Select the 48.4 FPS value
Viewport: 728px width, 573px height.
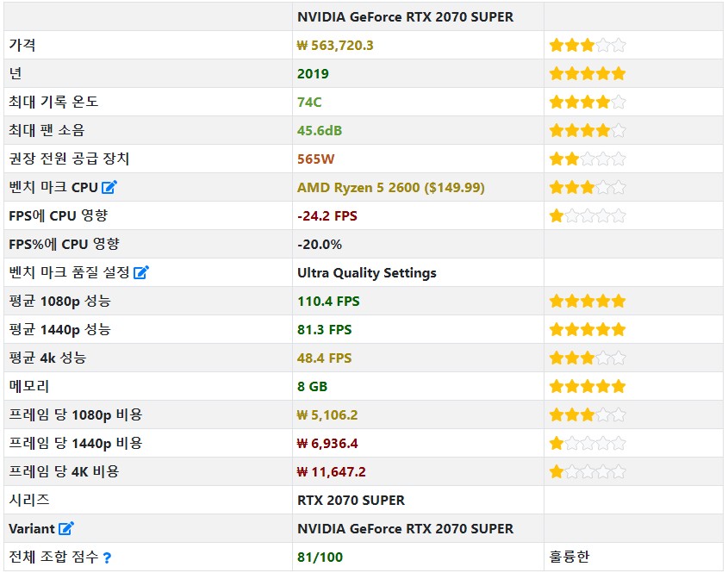tap(325, 358)
